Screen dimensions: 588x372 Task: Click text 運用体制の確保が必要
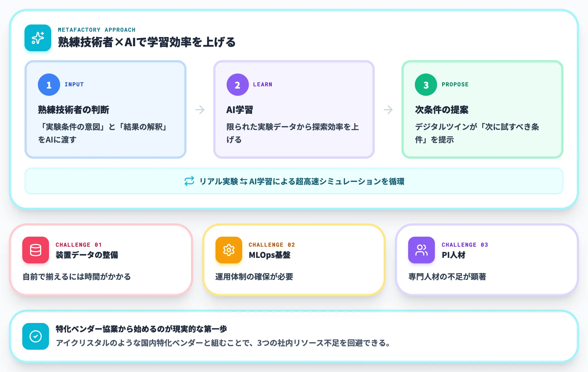pos(254,277)
